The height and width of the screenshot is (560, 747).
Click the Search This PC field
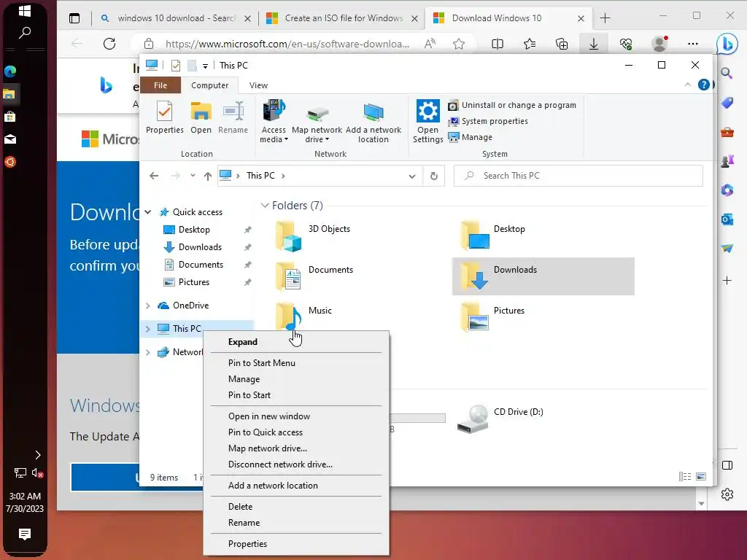tap(578, 176)
